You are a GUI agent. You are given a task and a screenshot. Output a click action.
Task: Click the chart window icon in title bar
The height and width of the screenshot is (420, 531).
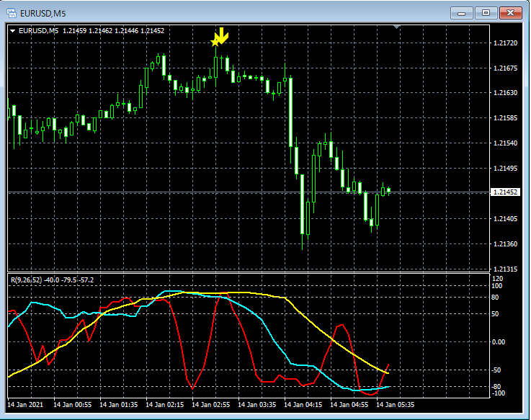[x=12, y=12]
